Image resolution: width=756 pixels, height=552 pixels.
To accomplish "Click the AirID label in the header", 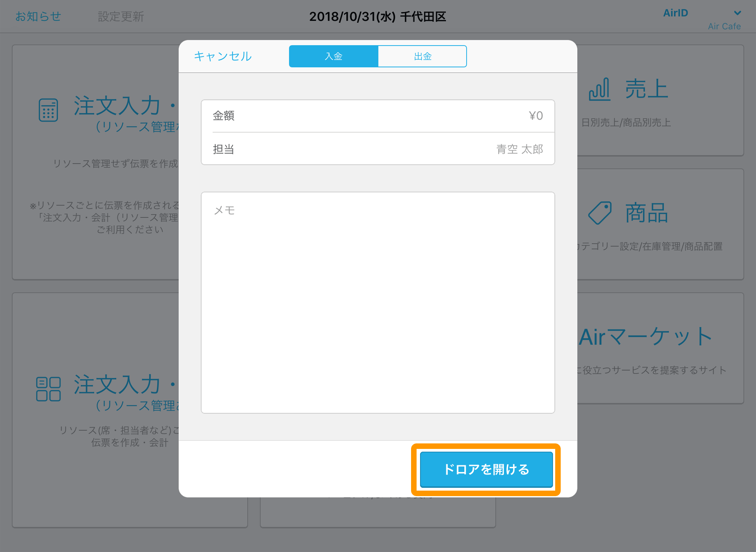I will point(675,13).
